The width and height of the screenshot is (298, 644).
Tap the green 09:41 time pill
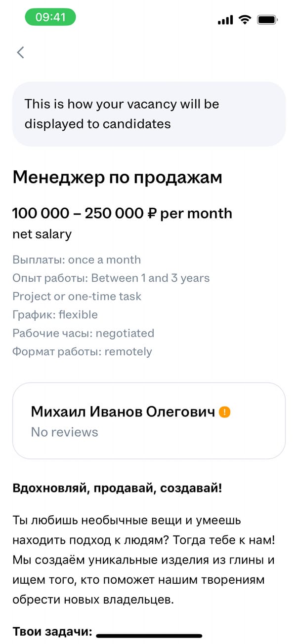point(50,17)
